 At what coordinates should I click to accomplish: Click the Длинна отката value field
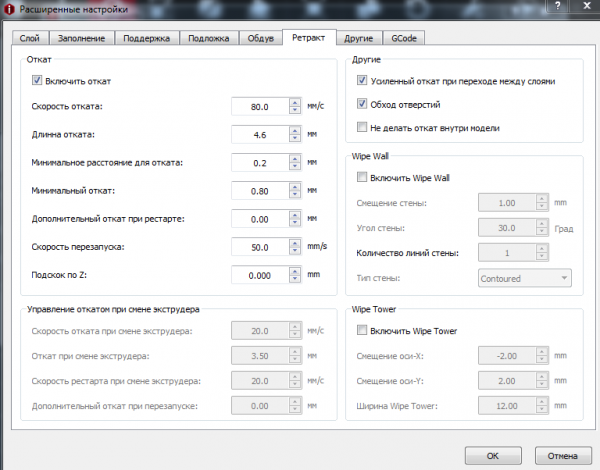260,135
